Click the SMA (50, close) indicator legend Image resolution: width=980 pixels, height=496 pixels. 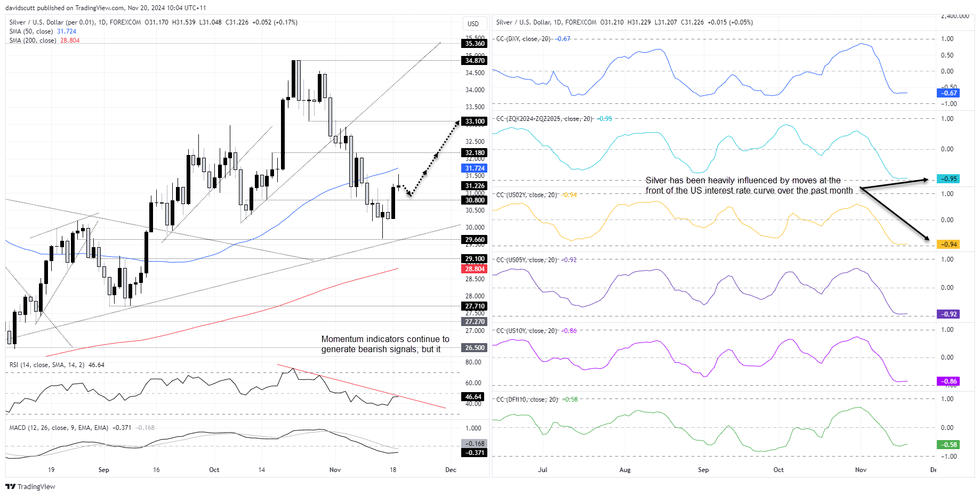pyautogui.click(x=43, y=31)
